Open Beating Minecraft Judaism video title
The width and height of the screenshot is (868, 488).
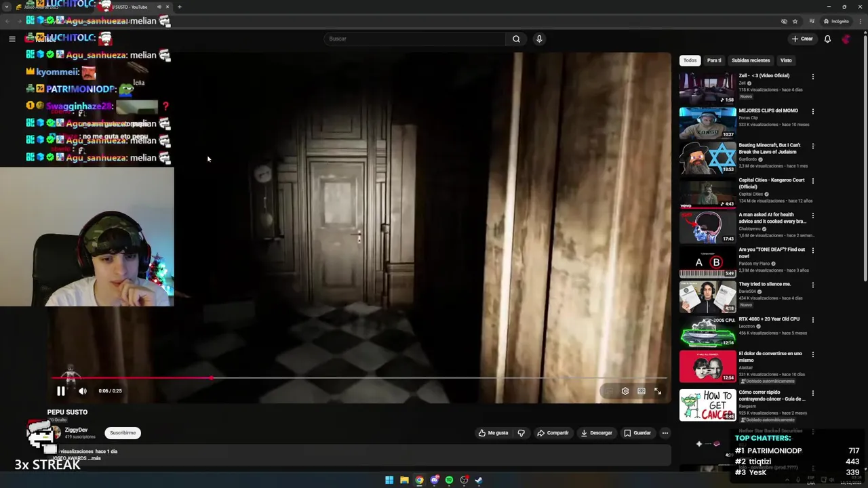tap(770, 148)
